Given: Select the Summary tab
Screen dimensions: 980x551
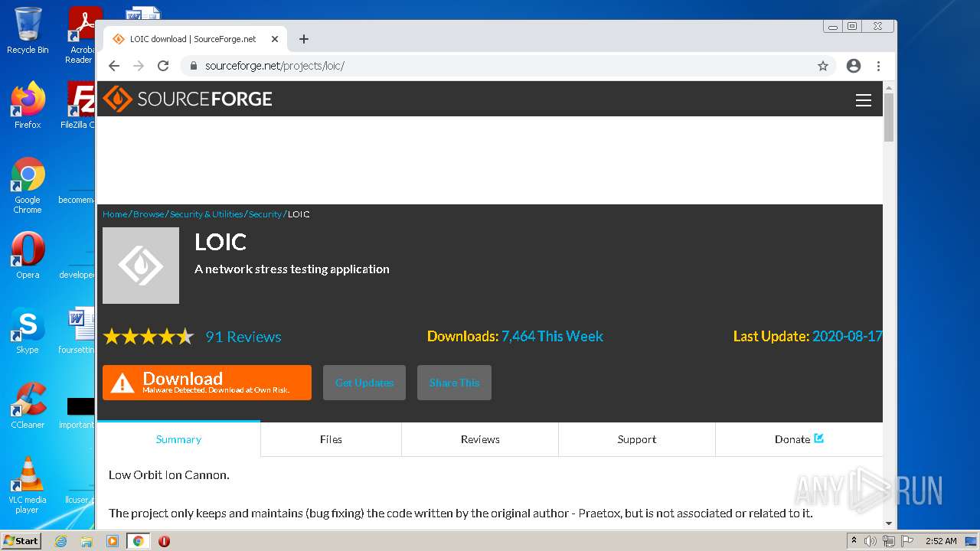Looking at the screenshot, I should coord(178,439).
